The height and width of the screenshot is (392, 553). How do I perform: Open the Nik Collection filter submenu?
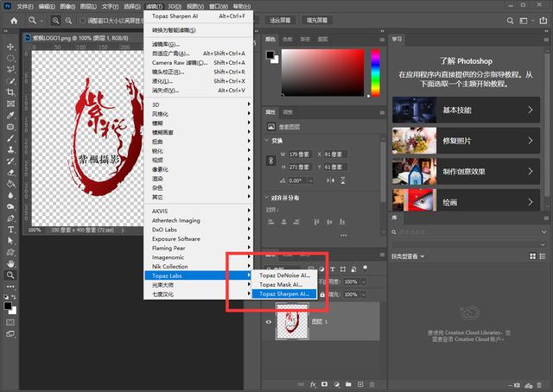[199, 267]
